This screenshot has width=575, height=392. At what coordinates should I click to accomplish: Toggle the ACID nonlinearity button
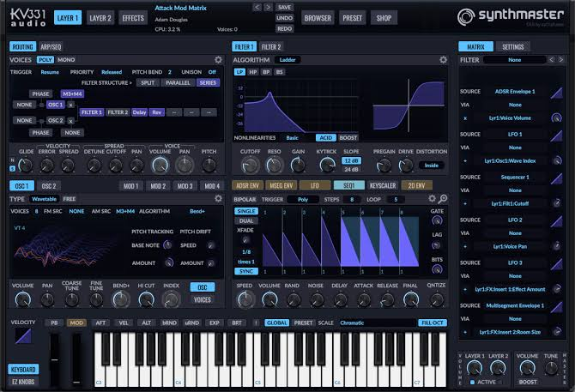pos(325,138)
